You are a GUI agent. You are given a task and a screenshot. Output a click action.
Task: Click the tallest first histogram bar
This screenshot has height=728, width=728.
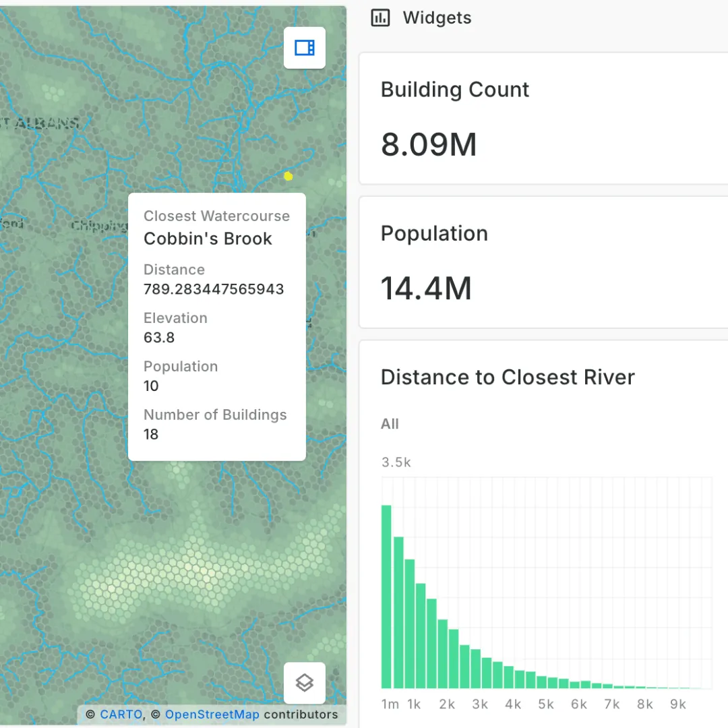click(386, 597)
